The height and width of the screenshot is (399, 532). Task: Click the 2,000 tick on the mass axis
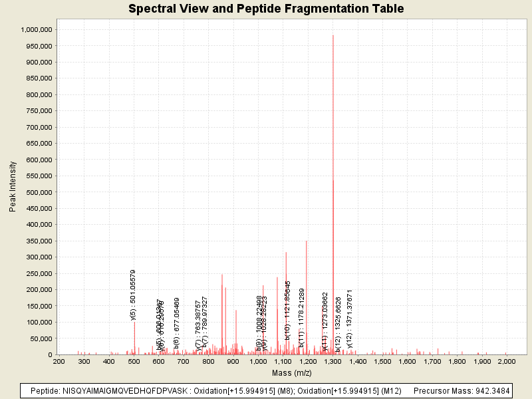[x=507, y=361]
